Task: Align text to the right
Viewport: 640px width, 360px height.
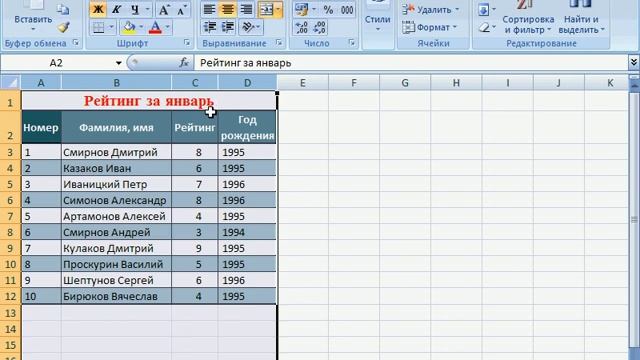Action: click(x=246, y=9)
